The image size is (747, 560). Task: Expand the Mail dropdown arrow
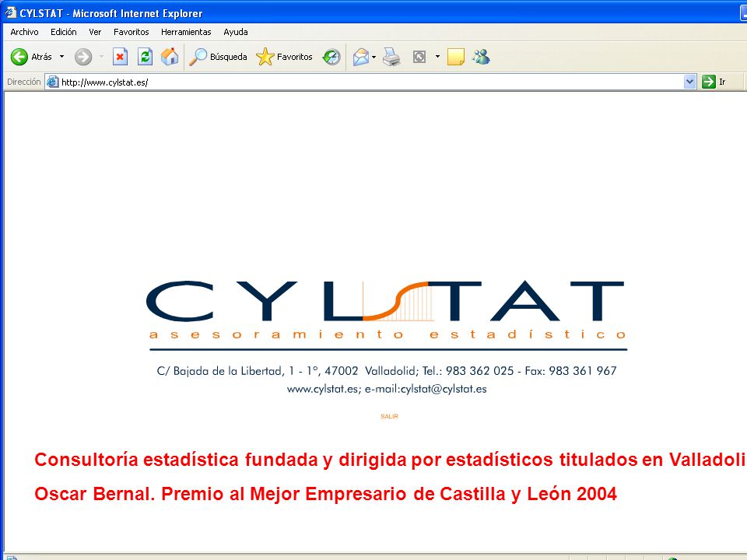pyautogui.click(x=374, y=57)
